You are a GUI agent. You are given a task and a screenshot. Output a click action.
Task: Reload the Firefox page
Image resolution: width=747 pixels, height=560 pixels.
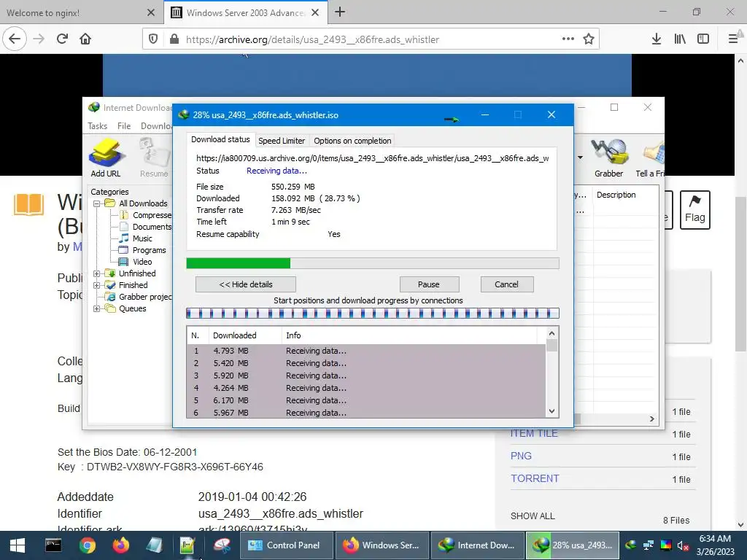[x=63, y=39]
